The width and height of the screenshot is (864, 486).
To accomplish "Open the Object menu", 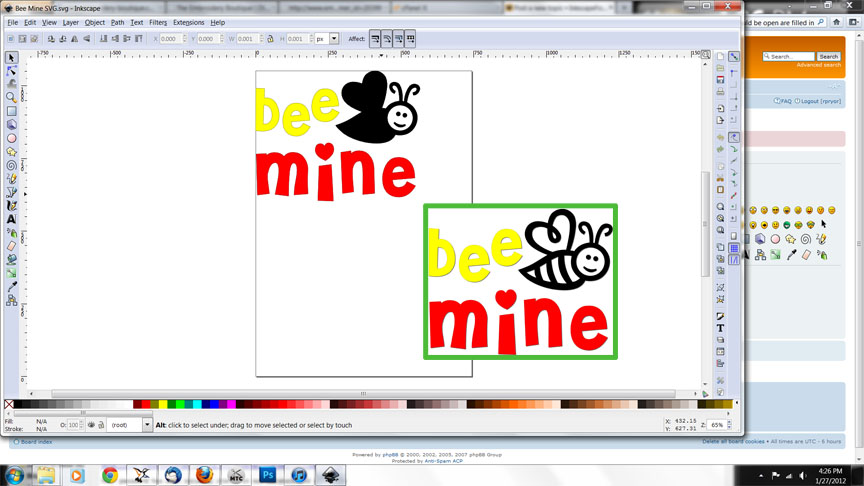I will click(x=94, y=23).
